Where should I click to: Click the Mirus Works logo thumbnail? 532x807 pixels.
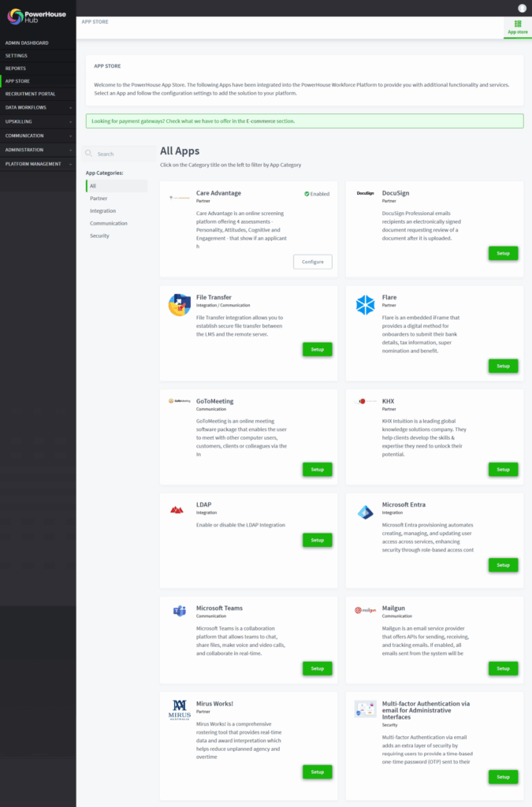coord(180,708)
